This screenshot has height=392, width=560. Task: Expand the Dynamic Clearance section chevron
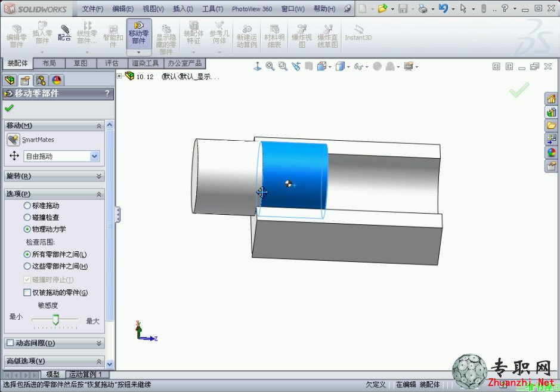point(98,344)
